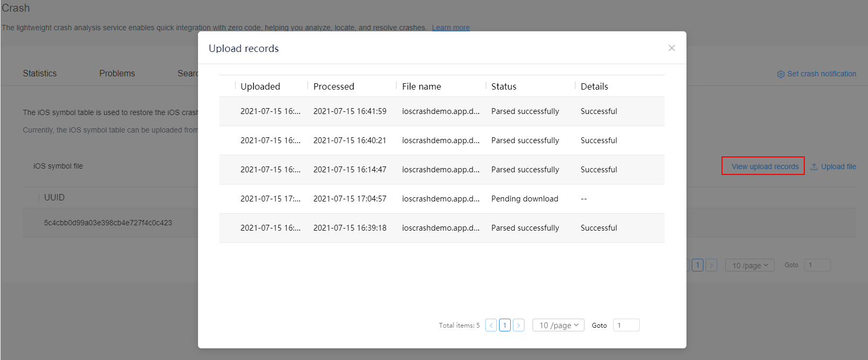Go to next page in Upload records dialog
Image resolution: width=868 pixels, height=360 pixels.
(519, 325)
